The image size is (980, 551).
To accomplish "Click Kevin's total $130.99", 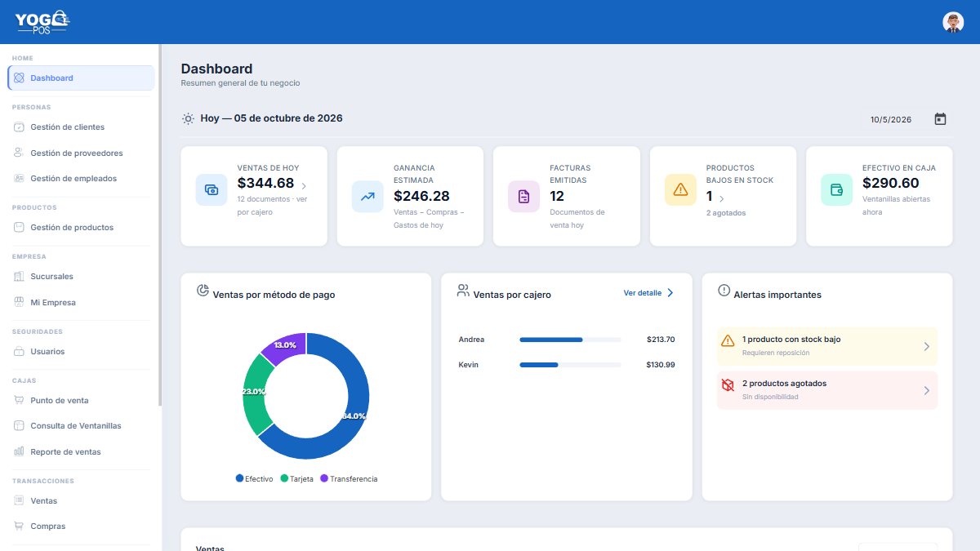I will (x=661, y=365).
